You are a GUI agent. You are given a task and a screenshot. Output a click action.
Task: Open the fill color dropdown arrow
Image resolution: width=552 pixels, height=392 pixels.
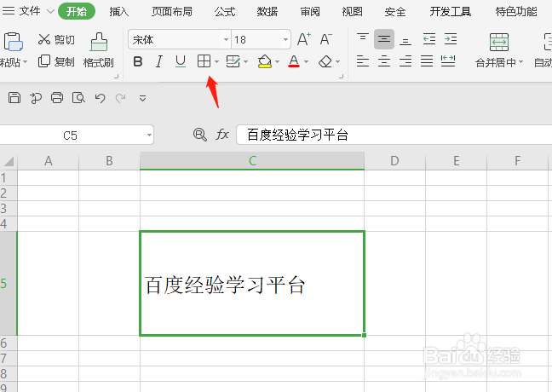(278, 62)
